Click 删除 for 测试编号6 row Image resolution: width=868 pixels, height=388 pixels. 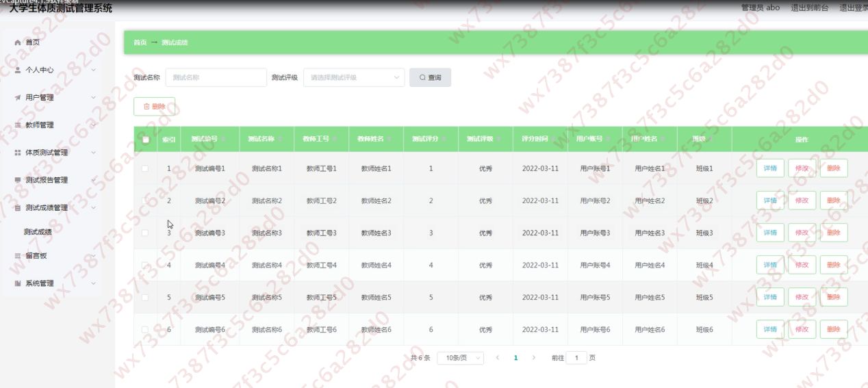tap(834, 329)
